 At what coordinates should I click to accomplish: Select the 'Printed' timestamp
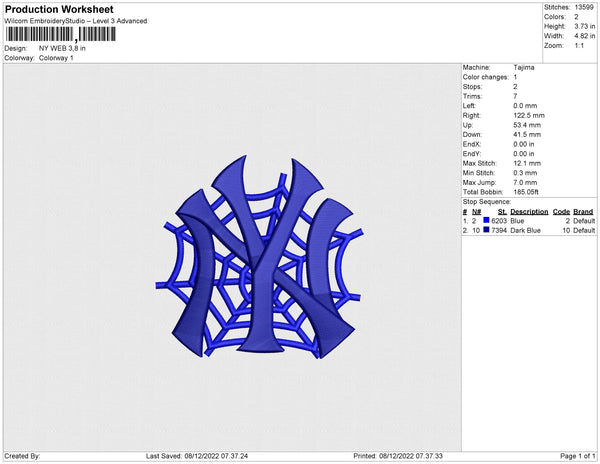398,456
